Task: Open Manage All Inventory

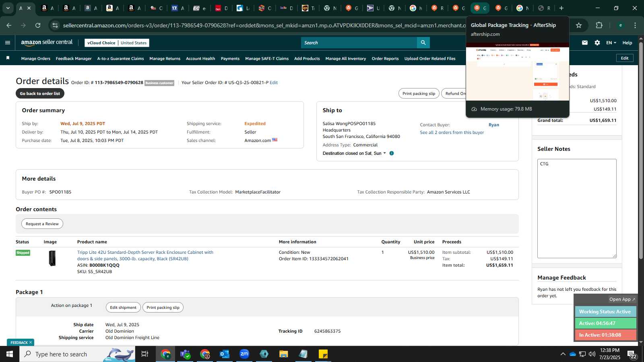Action: click(x=346, y=58)
